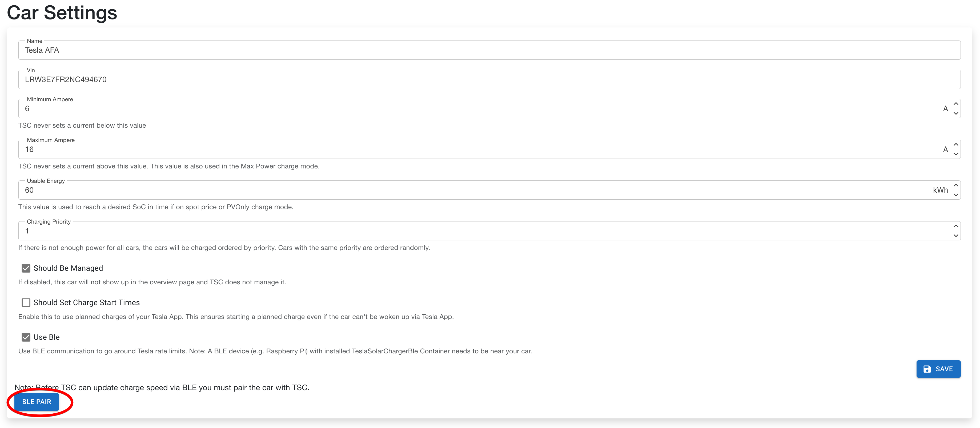The width and height of the screenshot is (980, 428).
Task: Decrease Charging Priority with down arrow
Action: click(956, 236)
